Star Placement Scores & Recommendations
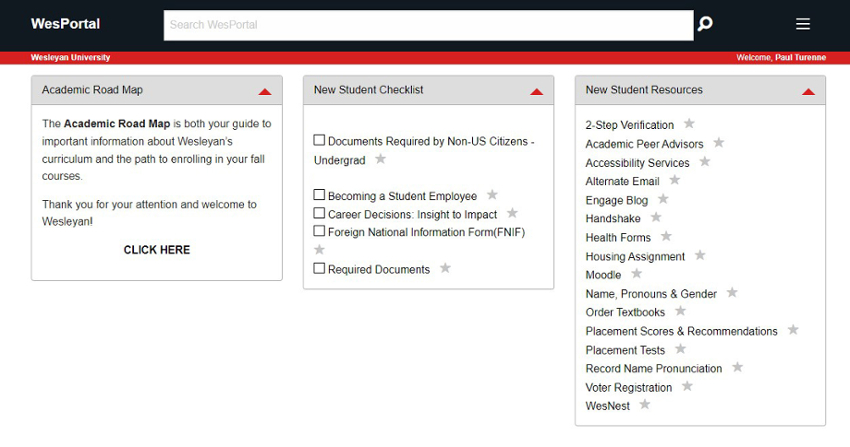Viewport: 850px width, 447px height. (x=793, y=330)
